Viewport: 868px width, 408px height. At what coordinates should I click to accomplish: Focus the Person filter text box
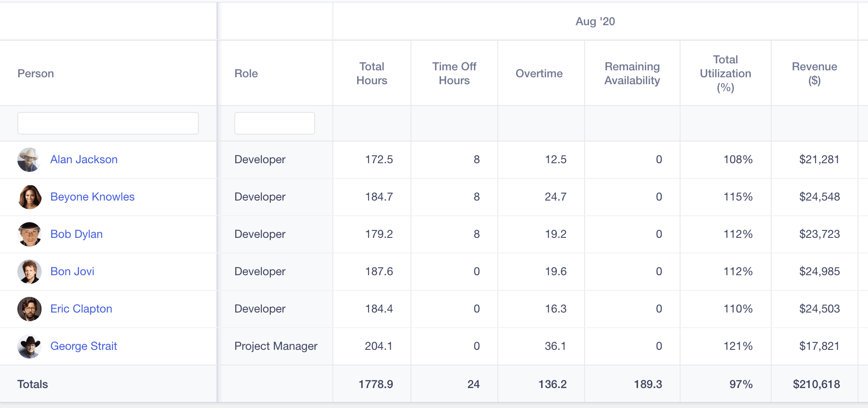(108, 123)
